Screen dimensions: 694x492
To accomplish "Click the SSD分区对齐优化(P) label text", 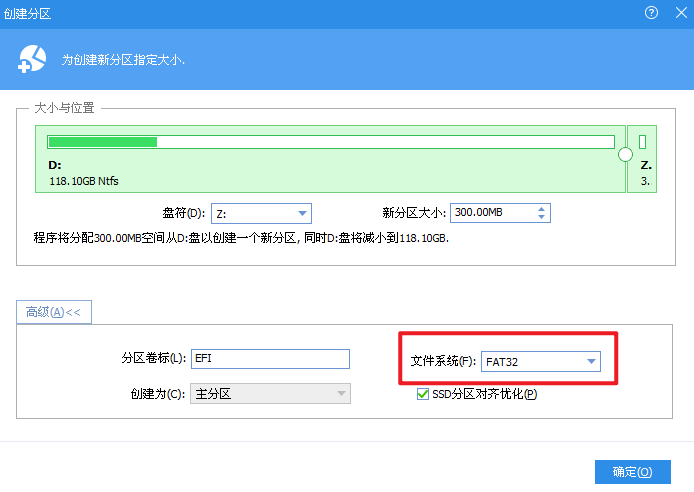I will coord(484,394).
